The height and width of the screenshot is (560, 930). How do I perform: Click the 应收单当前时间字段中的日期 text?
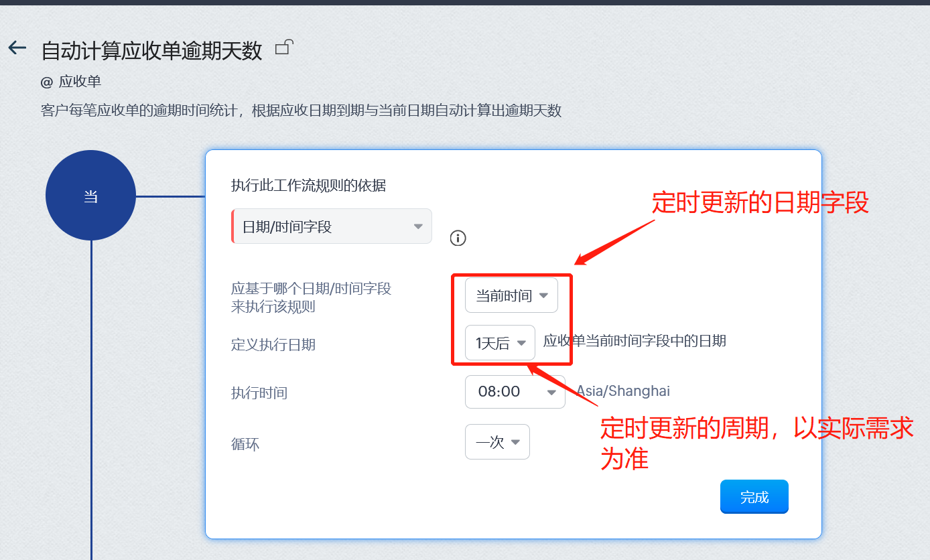click(x=635, y=341)
